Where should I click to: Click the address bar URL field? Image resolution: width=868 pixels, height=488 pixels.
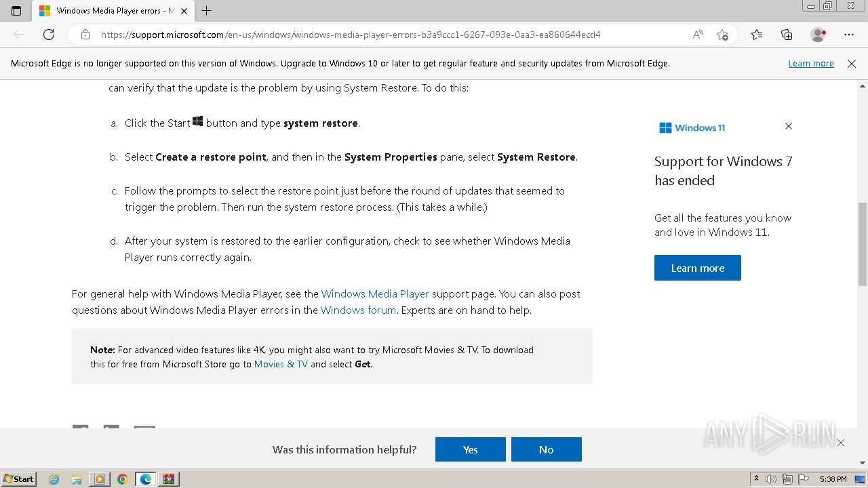(380, 35)
